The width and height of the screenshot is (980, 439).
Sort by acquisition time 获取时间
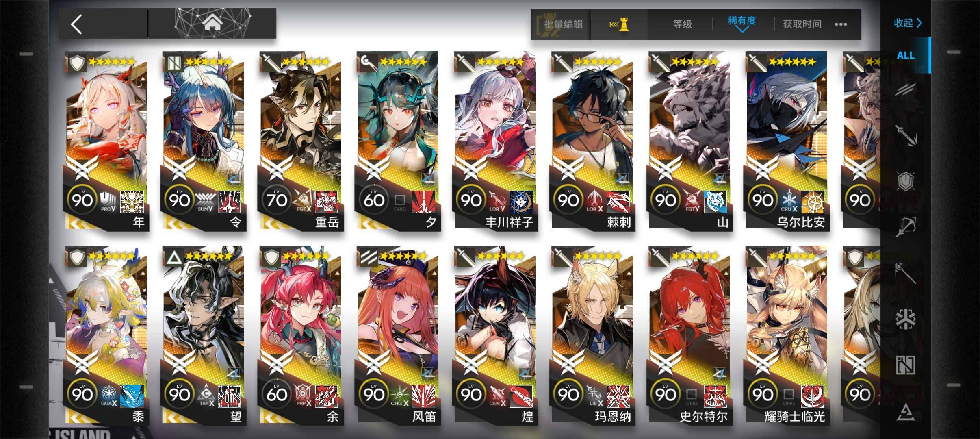(802, 24)
